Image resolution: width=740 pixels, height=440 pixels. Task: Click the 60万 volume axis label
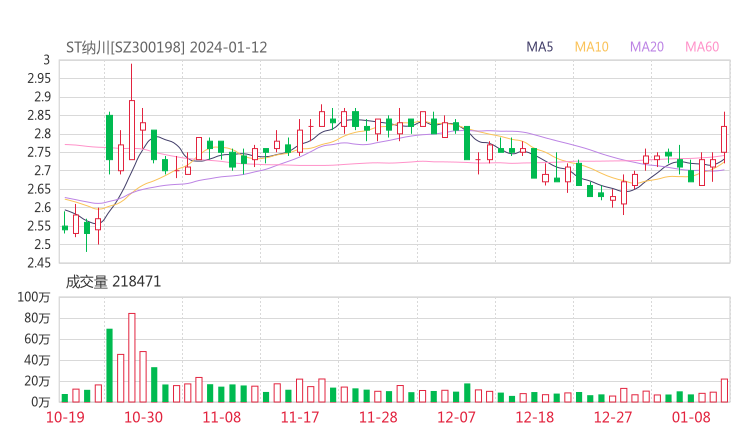37,339
